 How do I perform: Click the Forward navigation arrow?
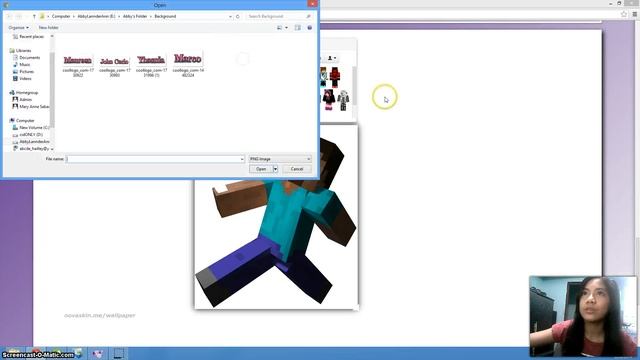19,16
